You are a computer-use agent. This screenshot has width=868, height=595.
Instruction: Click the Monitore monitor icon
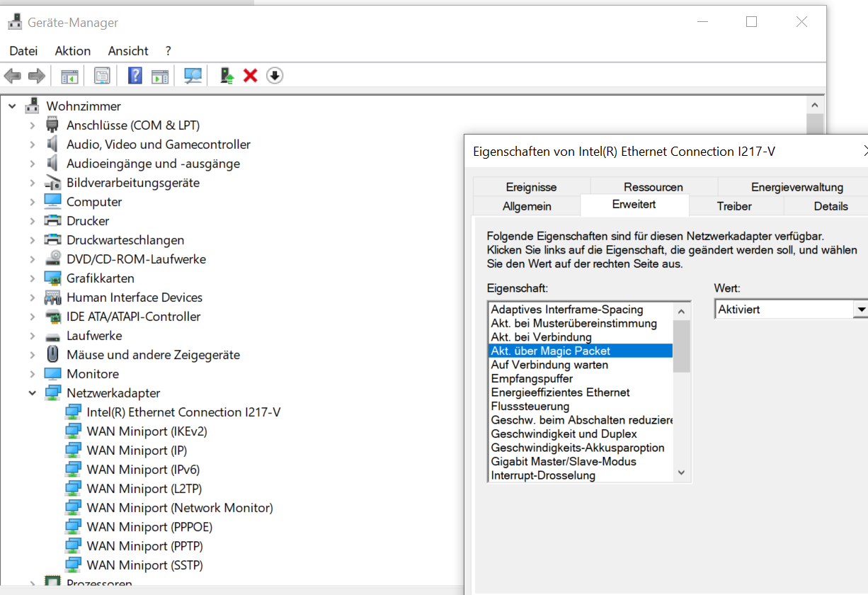click(52, 373)
